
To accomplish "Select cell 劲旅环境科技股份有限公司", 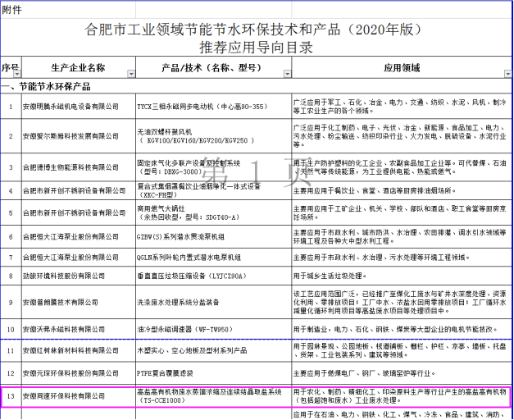I will (x=79, y=276).
